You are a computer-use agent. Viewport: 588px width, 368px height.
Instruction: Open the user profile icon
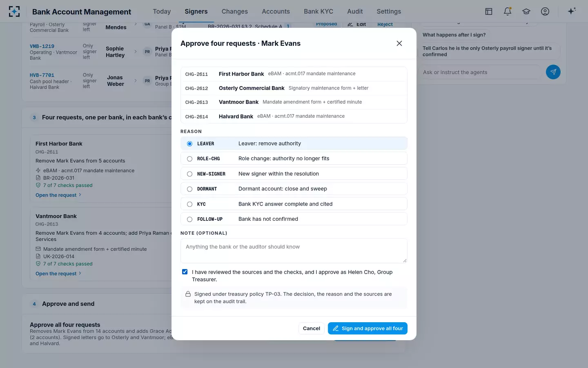click(x=545, y=11)
